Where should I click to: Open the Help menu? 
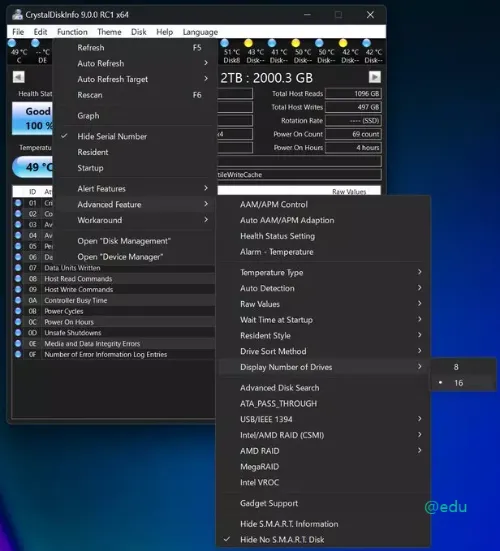point(164,32)
